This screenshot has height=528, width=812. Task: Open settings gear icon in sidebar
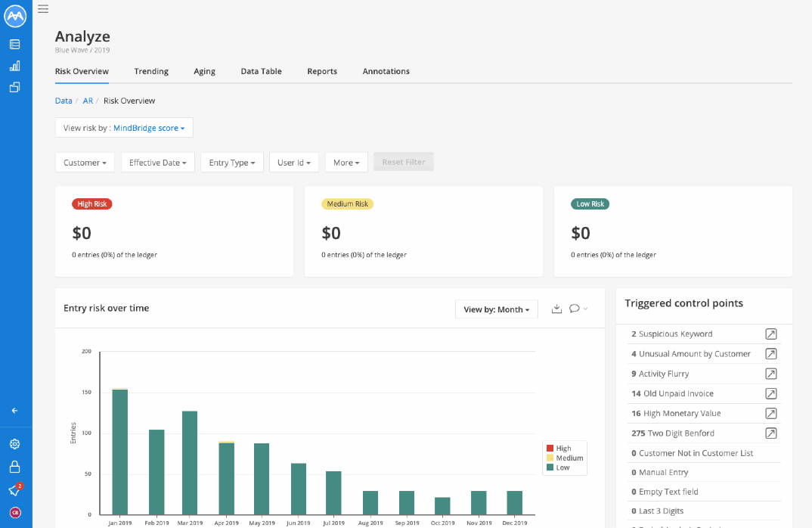(15, 444)
